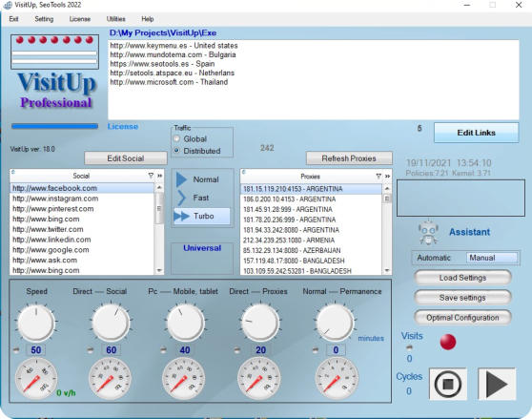Image resolution: width=532 pixels, height=419 pixels.
Task: Expand the Social list header double-arrow
Action: tap(160, 176)
